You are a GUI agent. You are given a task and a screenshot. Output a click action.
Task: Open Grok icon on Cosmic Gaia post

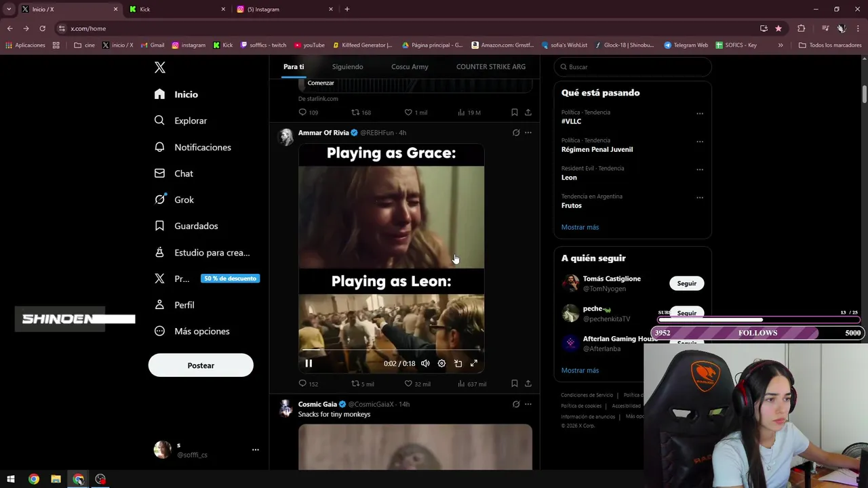[x=516, y=404]
